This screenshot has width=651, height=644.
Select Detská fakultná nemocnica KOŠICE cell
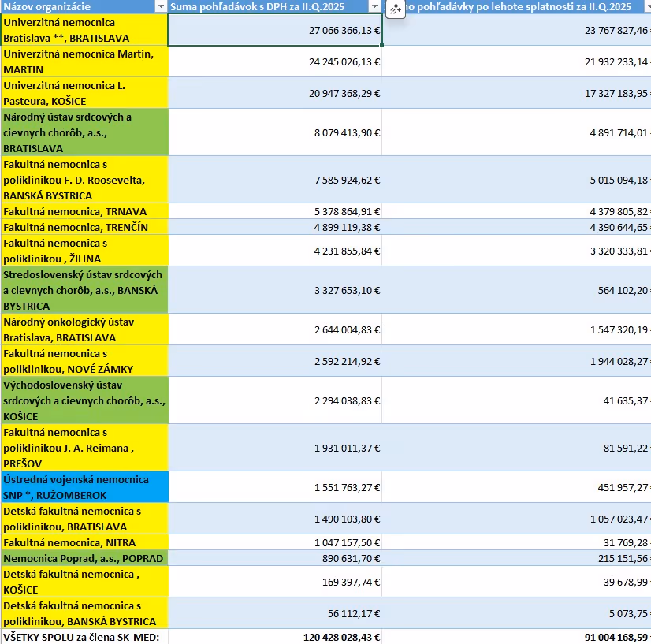pyautogui.click(x=84, y=582)
